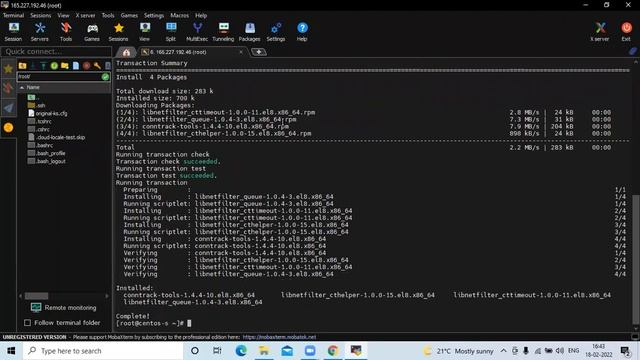Go to parent folder in SFTP toolbar
This screenshot has height=360, width=640.
coord(22,66)
